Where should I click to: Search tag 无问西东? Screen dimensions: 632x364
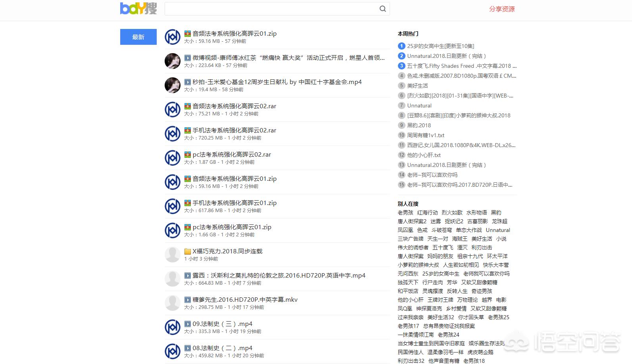408,274
